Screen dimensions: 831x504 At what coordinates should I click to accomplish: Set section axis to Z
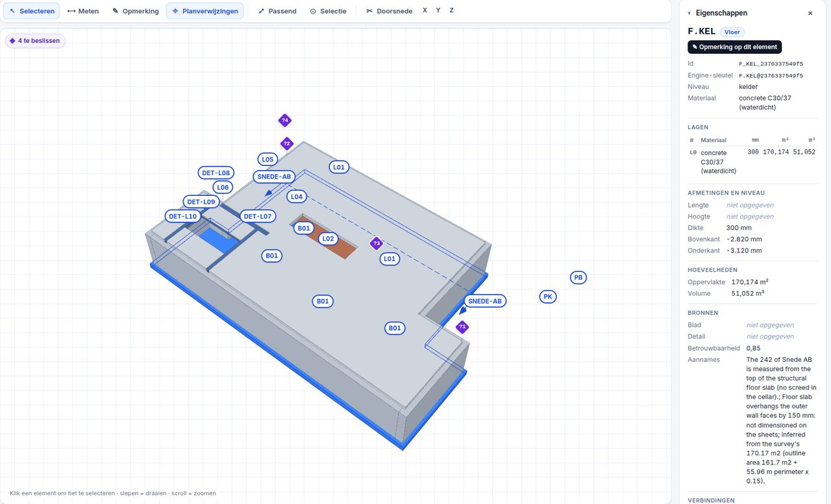[x=451, y=10]
